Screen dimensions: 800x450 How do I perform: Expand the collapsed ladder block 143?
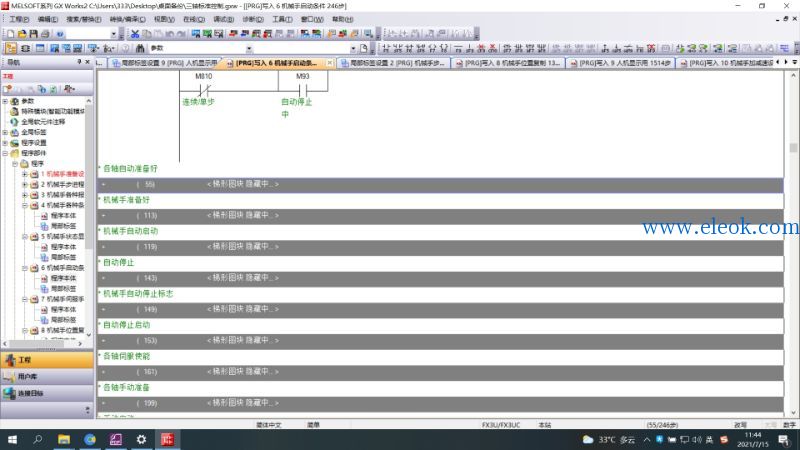click(x=103, y=278)
